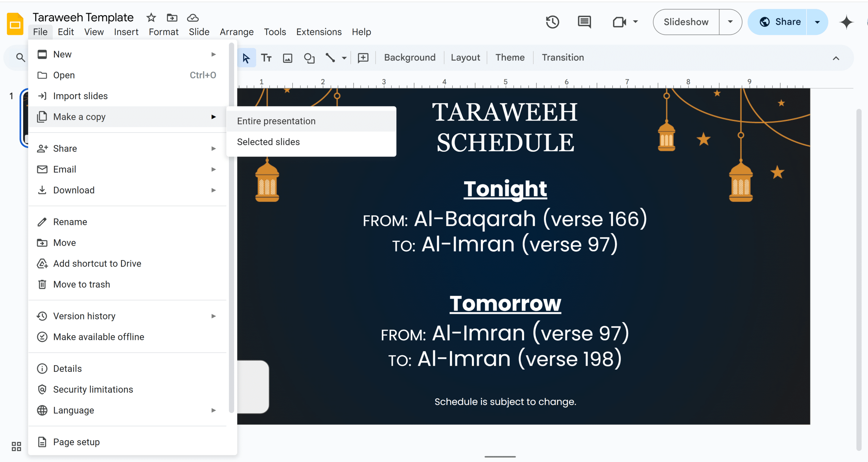868x462 pixels.
Task: Toggle Make available offline option
Action: point(99,337)
